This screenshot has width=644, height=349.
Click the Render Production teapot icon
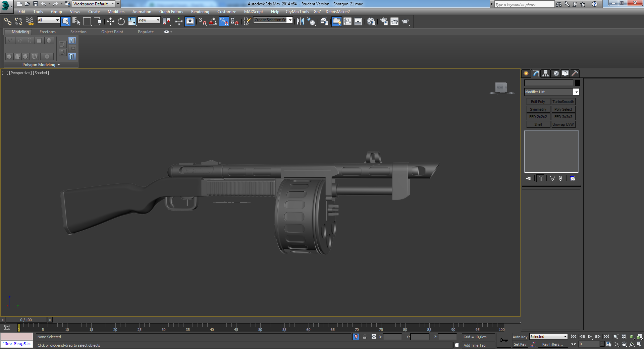point(406,21)
